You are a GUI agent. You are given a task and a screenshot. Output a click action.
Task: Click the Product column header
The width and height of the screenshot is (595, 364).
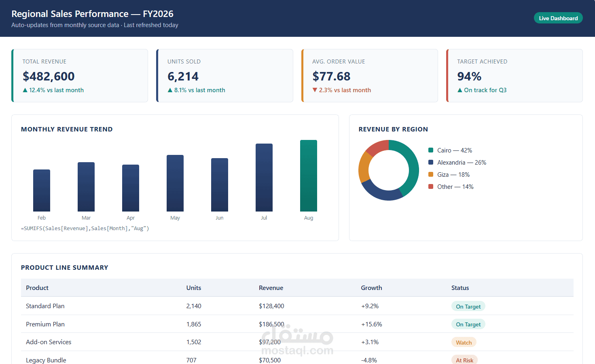pyautogui.click(x=37, y=288)
